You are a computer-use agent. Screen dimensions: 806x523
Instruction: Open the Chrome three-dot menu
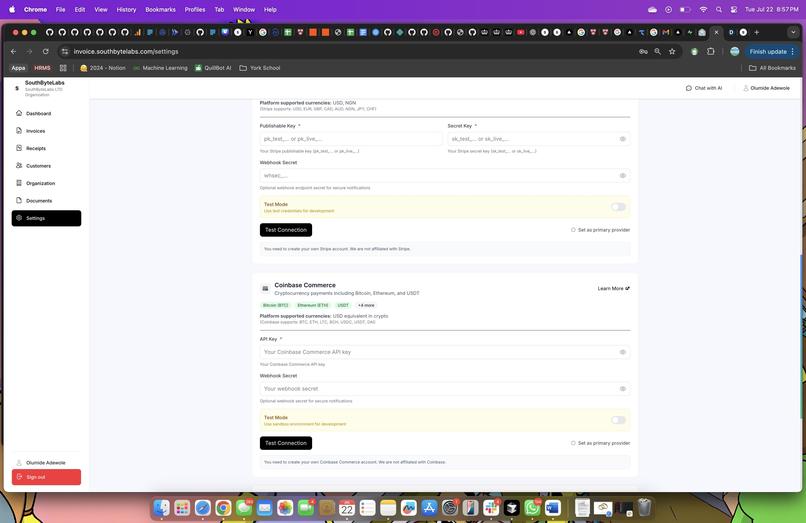click(x=793, y=51)
